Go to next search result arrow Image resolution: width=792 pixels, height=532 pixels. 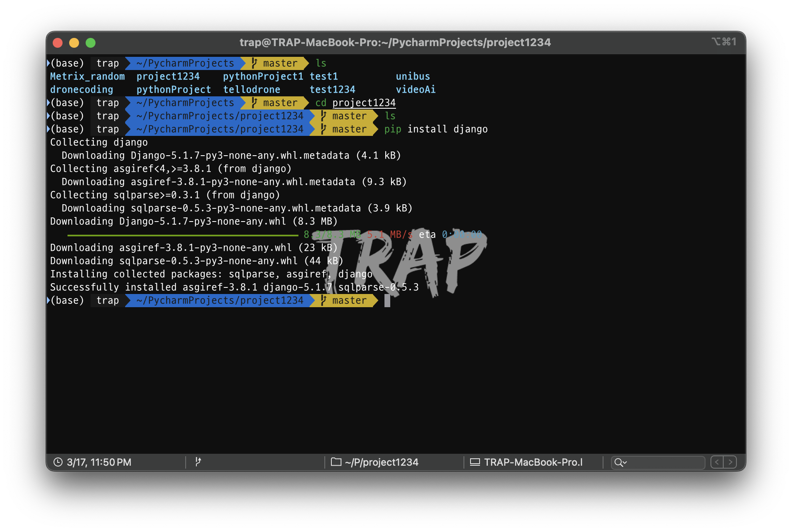point(730,462)
